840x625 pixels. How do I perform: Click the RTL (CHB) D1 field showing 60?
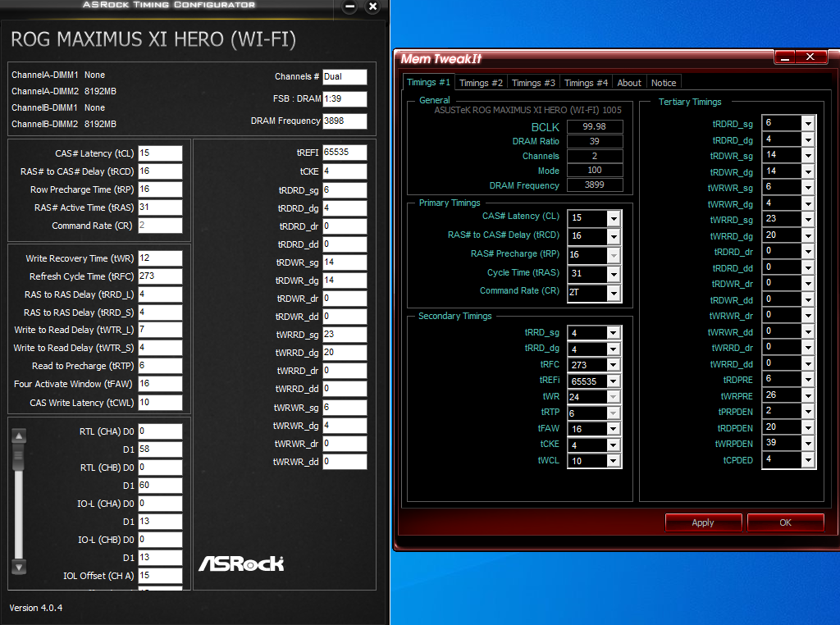(x=160, y=486)
